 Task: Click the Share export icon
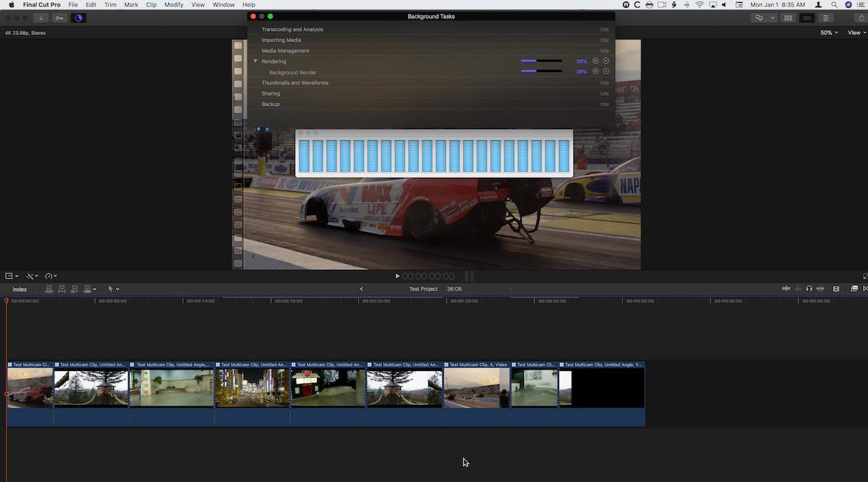[861, 18]
